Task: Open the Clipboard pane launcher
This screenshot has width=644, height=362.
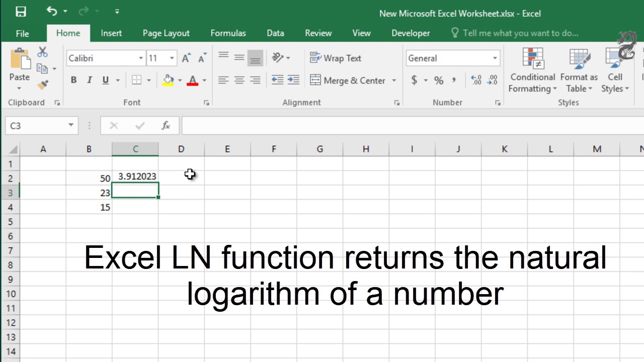Action: (57, 103)
